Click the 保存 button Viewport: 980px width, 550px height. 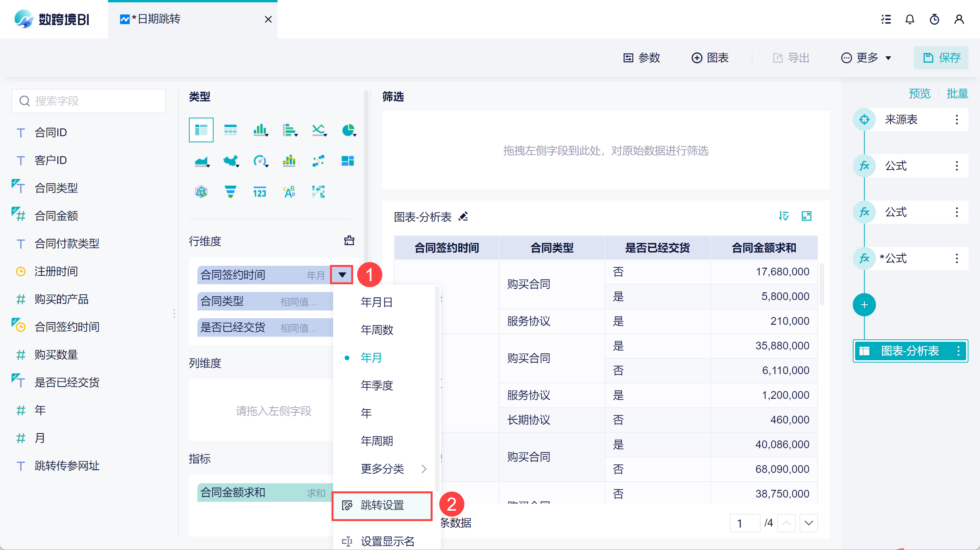941,58
